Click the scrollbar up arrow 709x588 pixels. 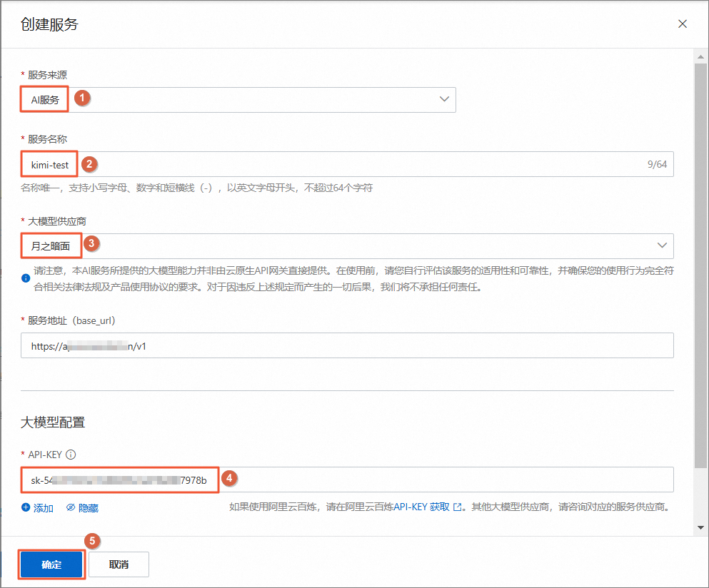point(700,57)
